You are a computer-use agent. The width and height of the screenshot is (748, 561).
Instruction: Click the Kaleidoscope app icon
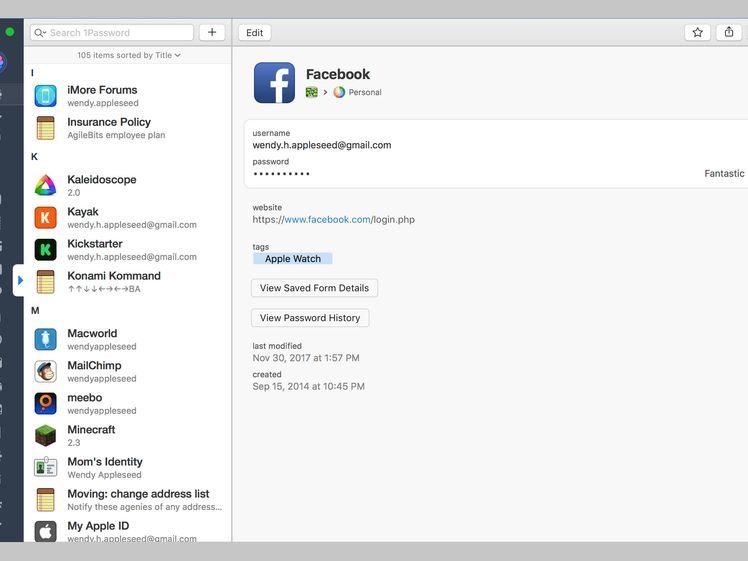[x=45, y=186]
